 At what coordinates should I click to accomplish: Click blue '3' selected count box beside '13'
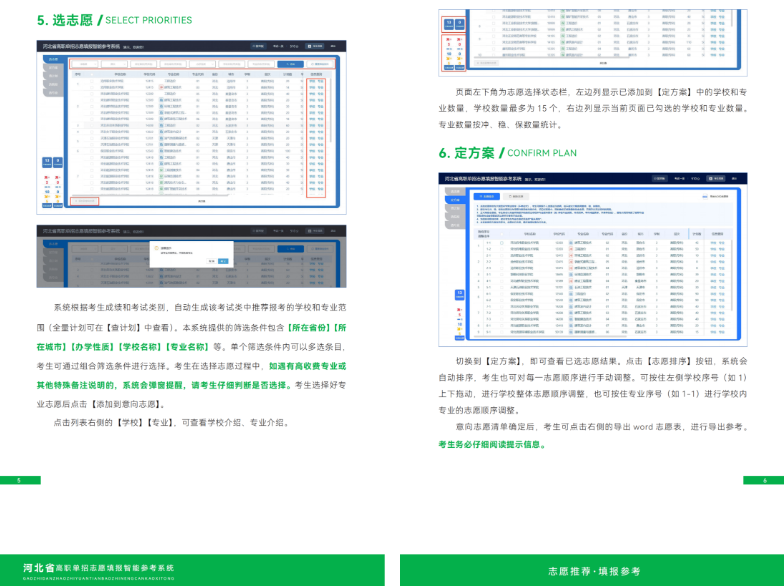pos(58,162)
